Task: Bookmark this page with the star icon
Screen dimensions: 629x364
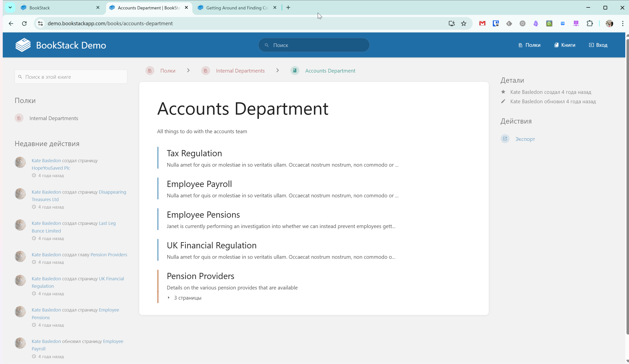Action: [x=463, y=24]
